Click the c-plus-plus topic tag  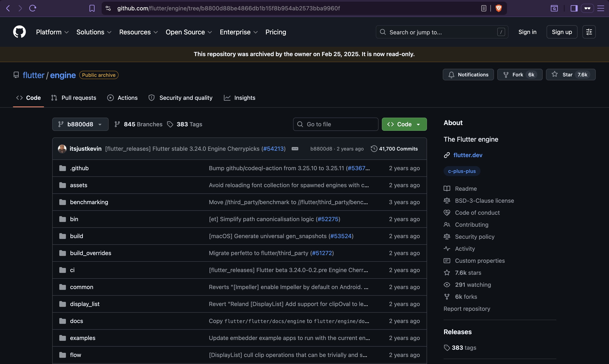pyautogui.click(x=462, y=171)
